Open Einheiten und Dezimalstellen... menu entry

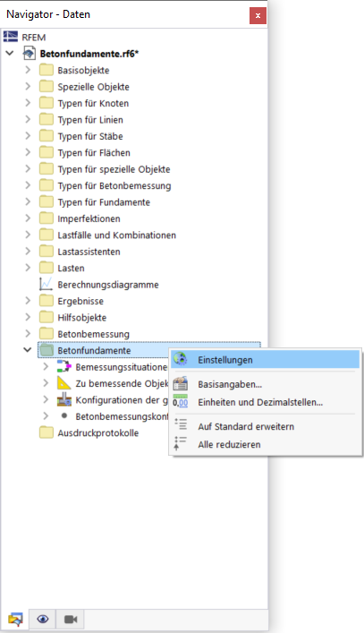(265, 402)
